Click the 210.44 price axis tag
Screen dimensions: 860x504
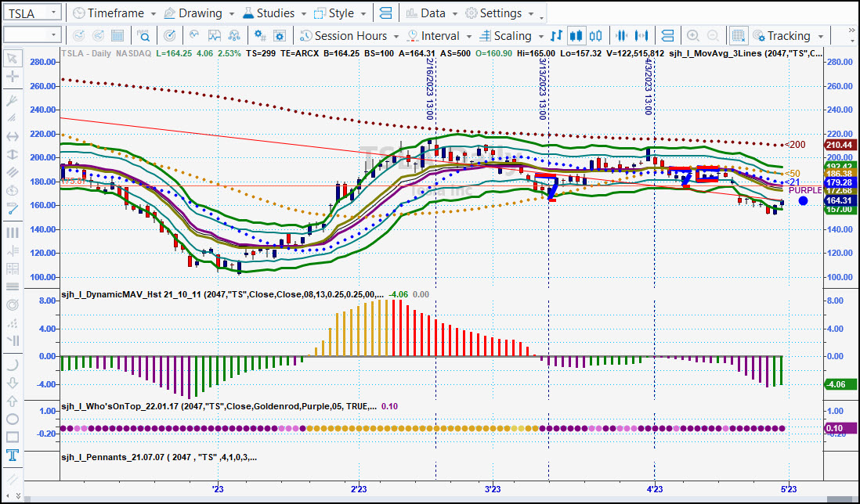coord(839,146)
